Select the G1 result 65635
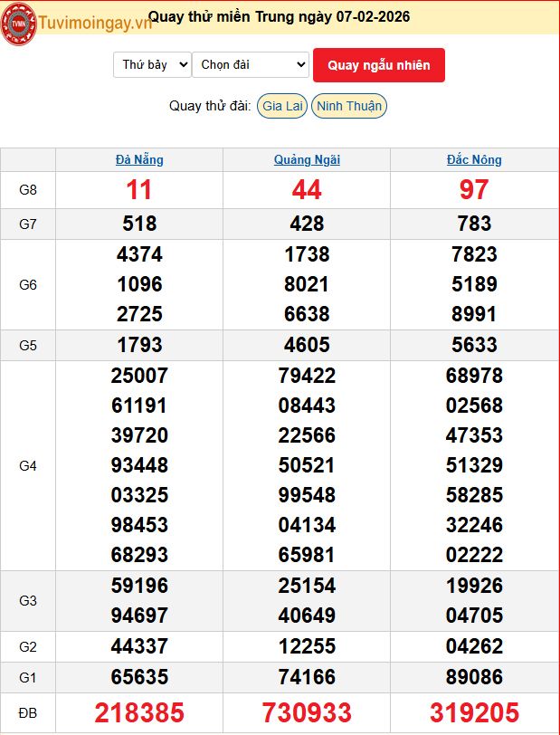 point(139,676)
